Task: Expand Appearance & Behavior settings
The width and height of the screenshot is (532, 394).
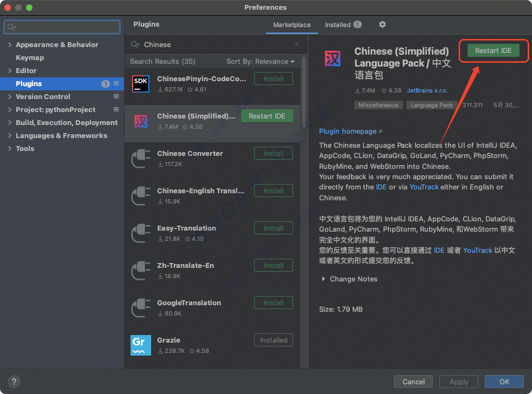Action: point(10,44)
